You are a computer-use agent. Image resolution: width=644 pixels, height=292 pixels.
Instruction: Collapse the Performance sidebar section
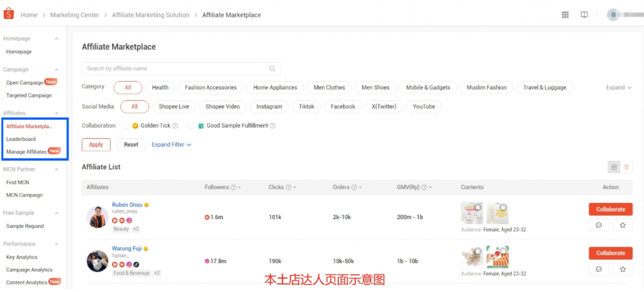coord(57,244)
